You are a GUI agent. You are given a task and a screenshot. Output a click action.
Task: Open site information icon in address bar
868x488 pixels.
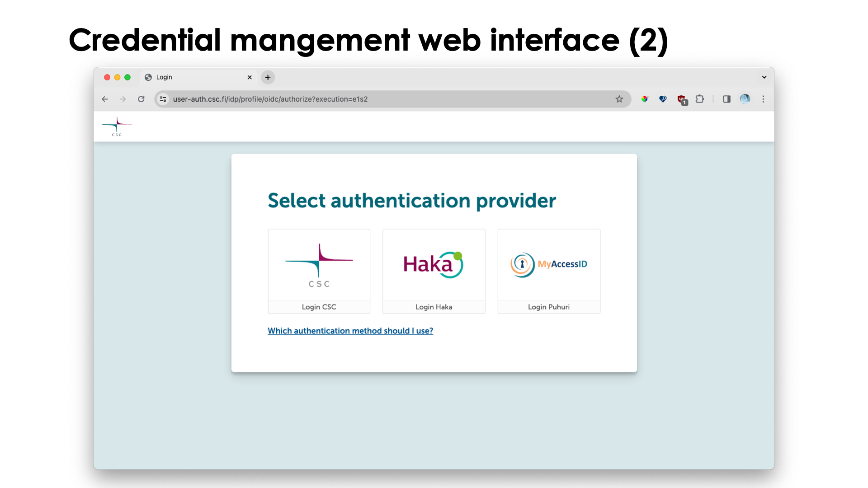pos(163,99)
